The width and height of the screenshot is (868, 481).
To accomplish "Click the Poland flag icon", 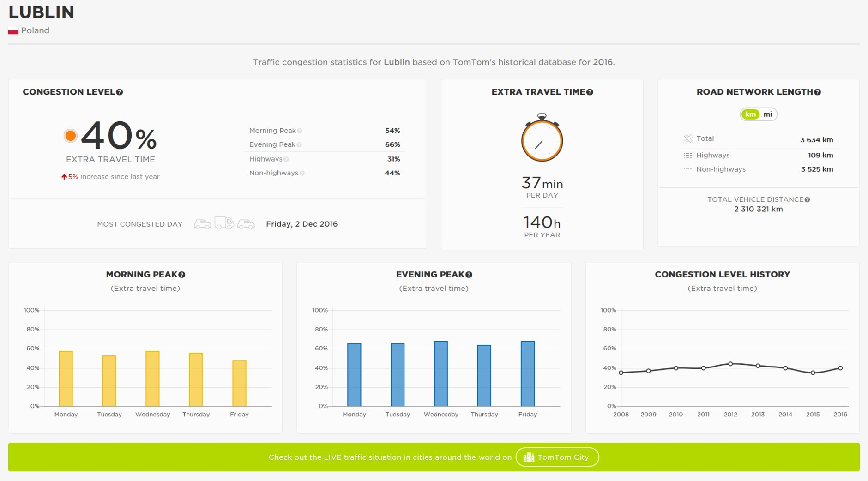I will pos(13,31).
